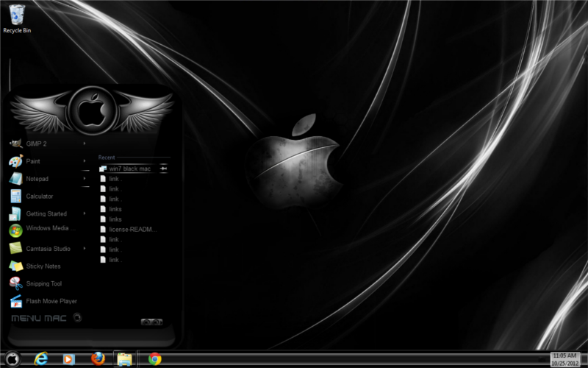
Task: Launch Windows Media Center entry
Action: (47, 230)
